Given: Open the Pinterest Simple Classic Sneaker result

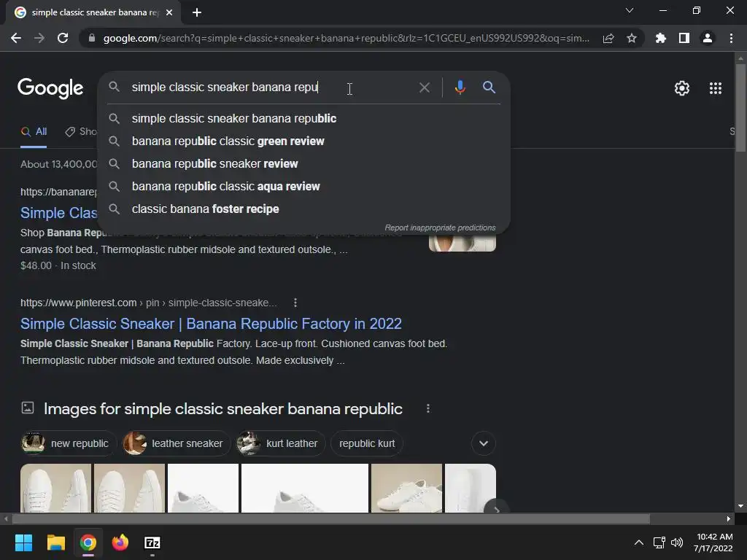Looking at the screenshot, I should [211, 324].
